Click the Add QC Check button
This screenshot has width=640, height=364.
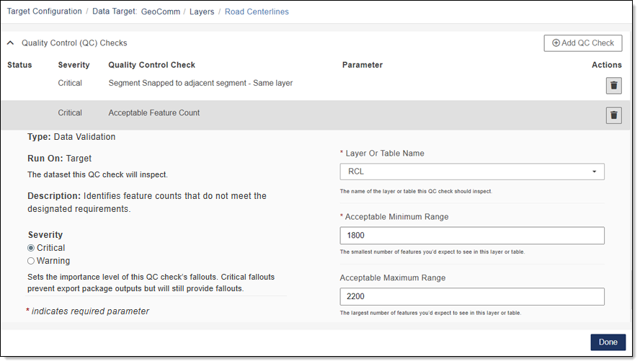[x=582, y=43]
